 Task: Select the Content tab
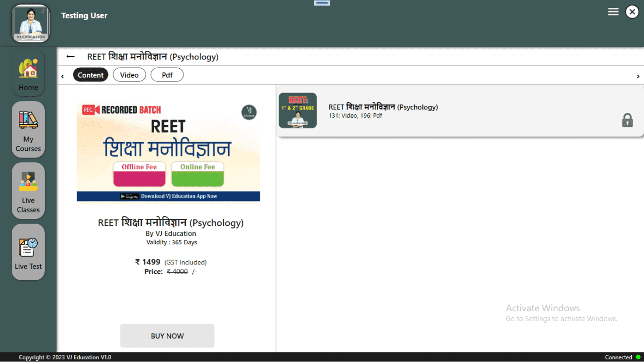90,75
